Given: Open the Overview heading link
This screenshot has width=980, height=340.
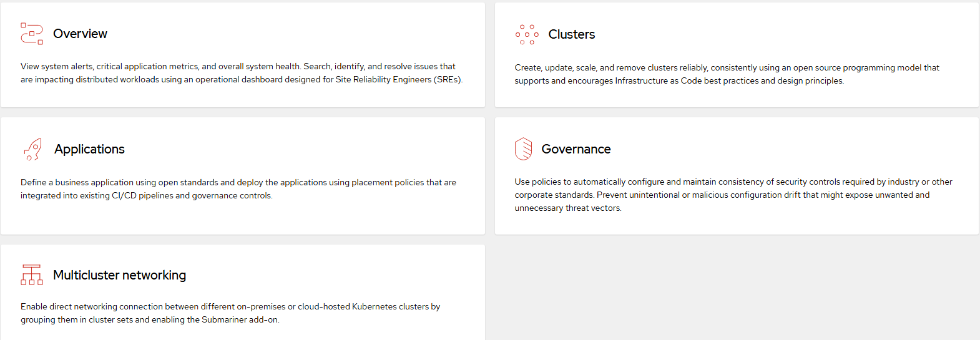Looking at the screenshot, I should pyautogui.click(x=80, y=34).
